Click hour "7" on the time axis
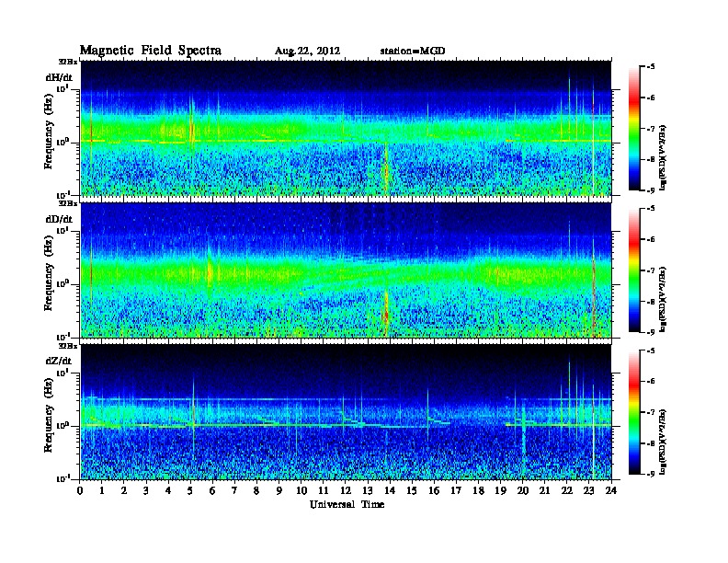The height and width of the screenshot is (563, 728). (x=235, y=490)
